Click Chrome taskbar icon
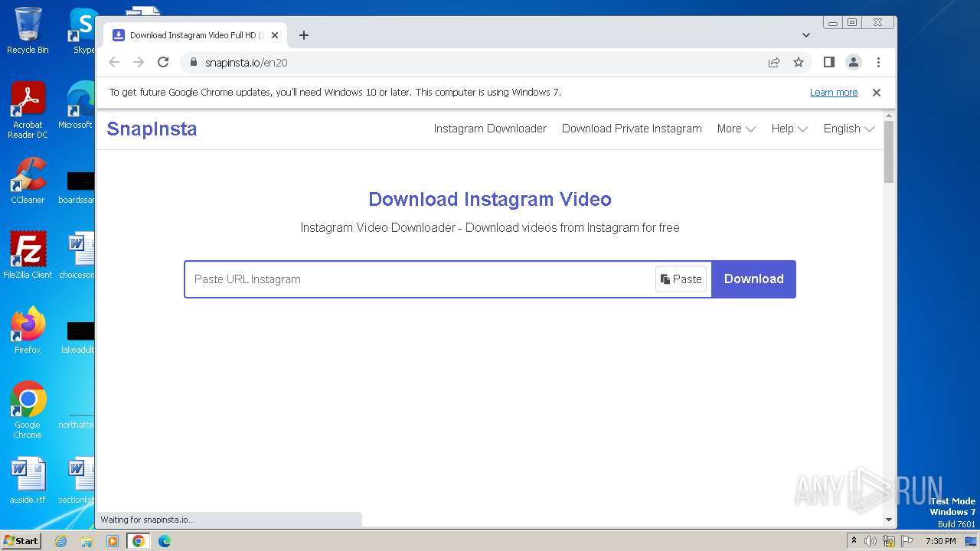The width and height of the screenshot is (980, 551). pyautogui.click(x=139, y=541)
